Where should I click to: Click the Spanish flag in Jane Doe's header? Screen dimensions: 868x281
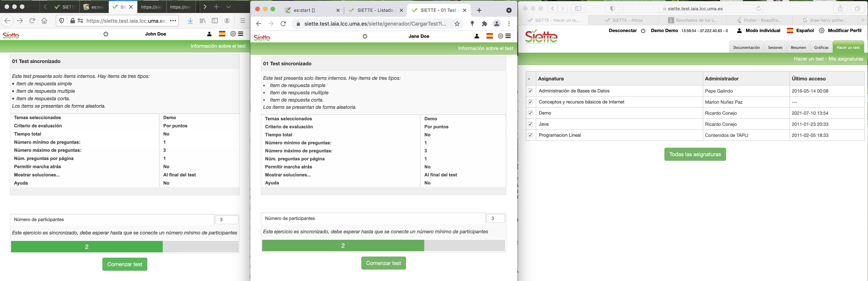(490, 36)
